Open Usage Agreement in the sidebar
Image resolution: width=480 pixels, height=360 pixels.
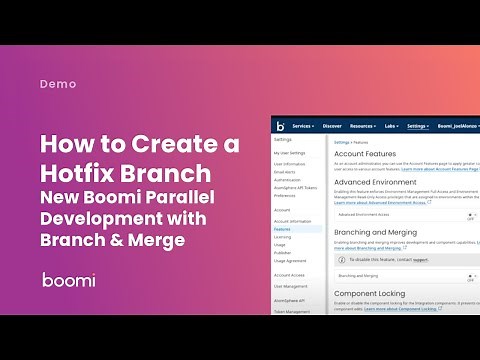pos(290,261)
